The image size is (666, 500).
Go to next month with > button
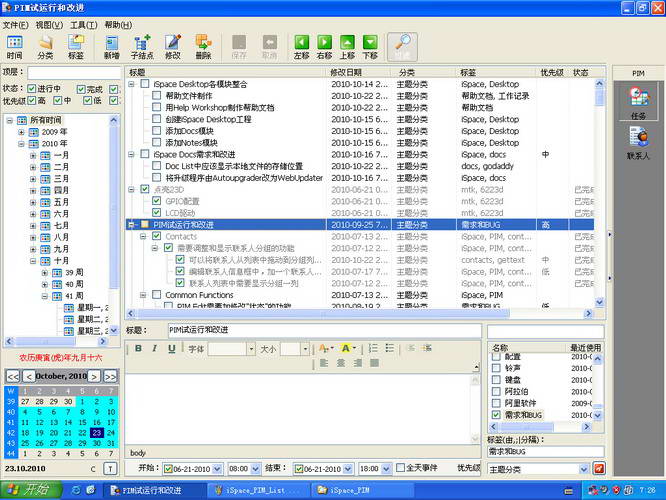(x=94, y=376)
